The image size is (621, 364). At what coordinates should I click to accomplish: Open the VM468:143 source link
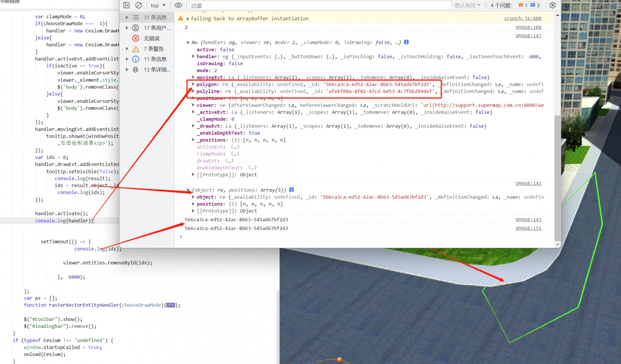coord(529,220)
